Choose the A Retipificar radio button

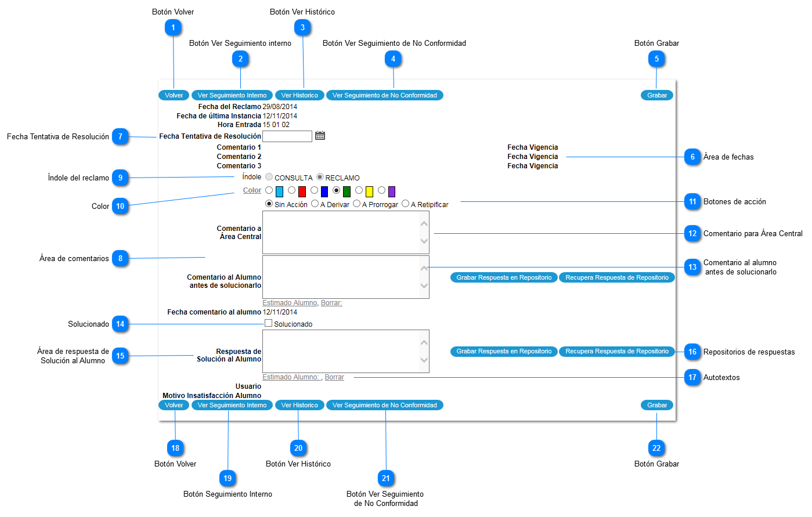(x=405, y=204)
